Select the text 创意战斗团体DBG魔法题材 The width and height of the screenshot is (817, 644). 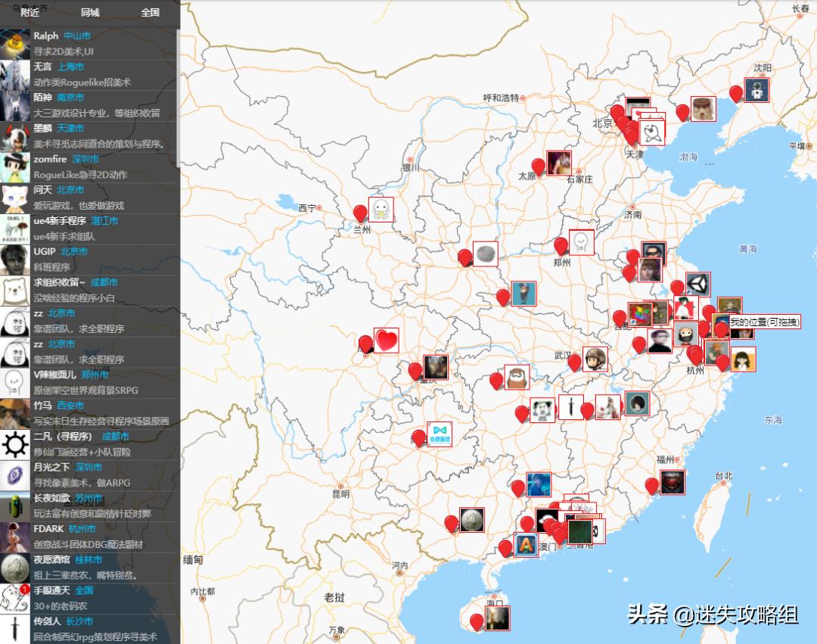[88, 544]
